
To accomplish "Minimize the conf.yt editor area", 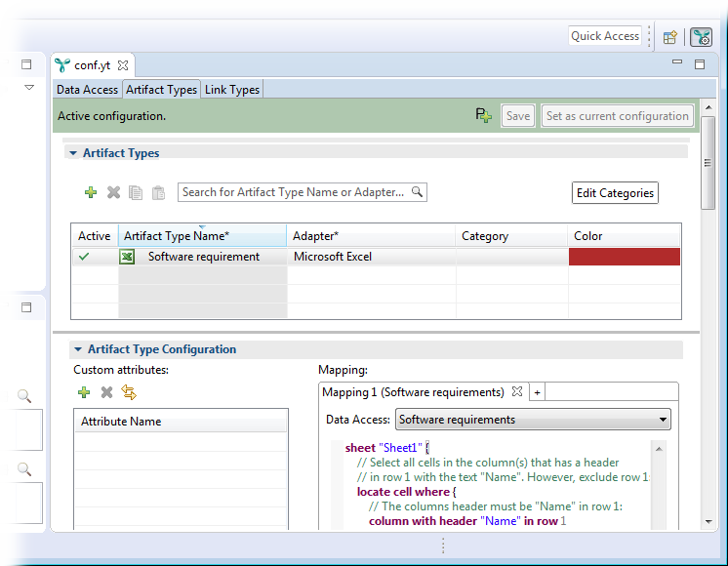I will pos(677,61).
